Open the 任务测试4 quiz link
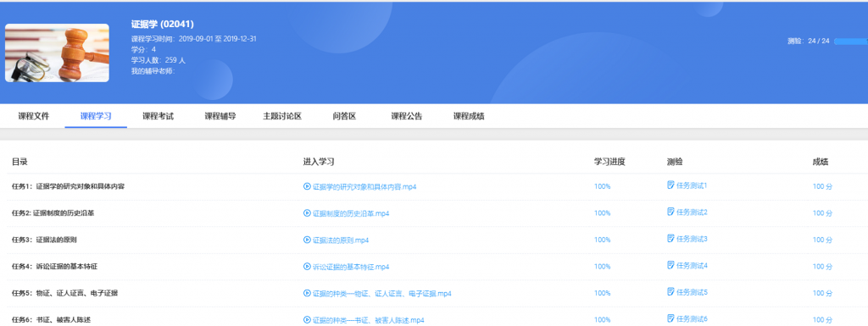 (692, 265)
